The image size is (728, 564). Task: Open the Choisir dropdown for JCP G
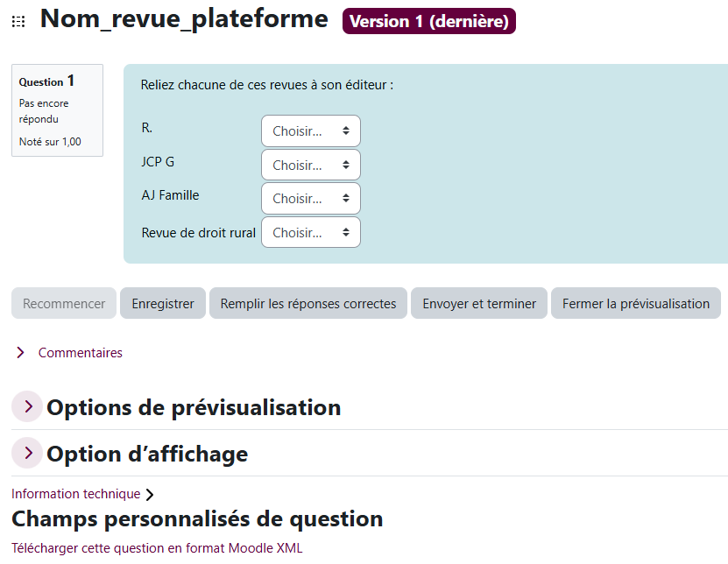(x=310, y=165)
